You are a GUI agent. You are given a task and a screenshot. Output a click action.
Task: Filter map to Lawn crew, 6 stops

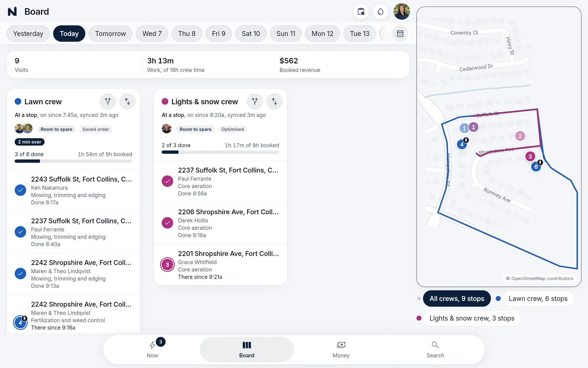pos(538,299)
